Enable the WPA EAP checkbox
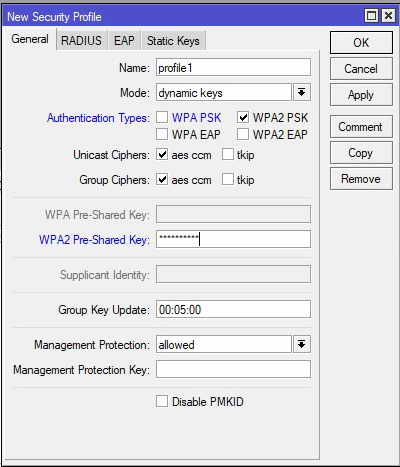Image resolution: width=400 pixels, height=467 pixels. pos(162,134)
